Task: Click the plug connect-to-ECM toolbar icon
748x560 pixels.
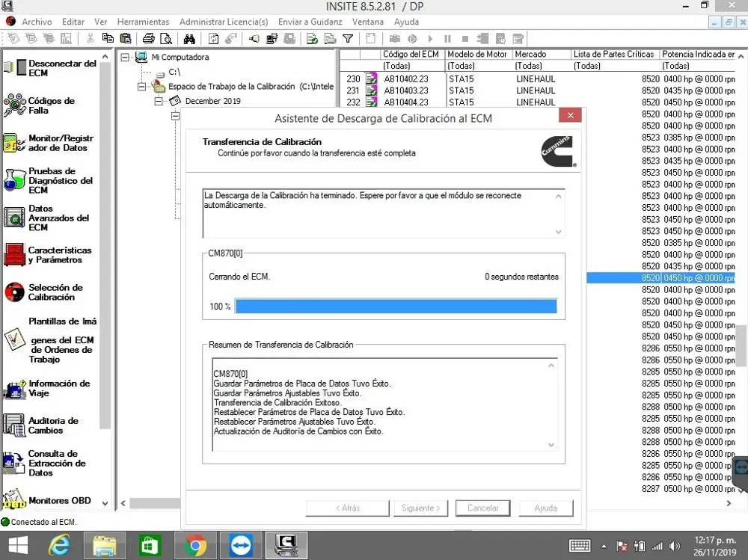Action: [x=254, y=39]
